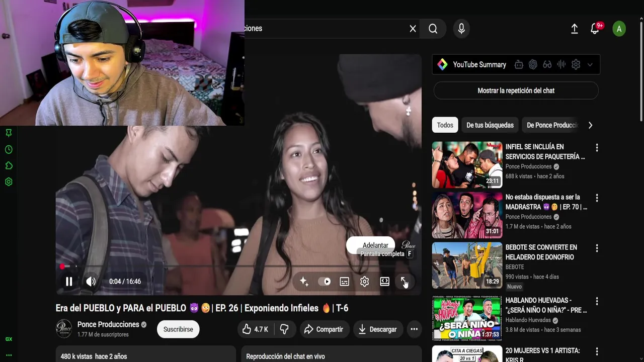Open YouTube Summary settings gear
This screenshot has height=362, width=644.
coord(576,64)
